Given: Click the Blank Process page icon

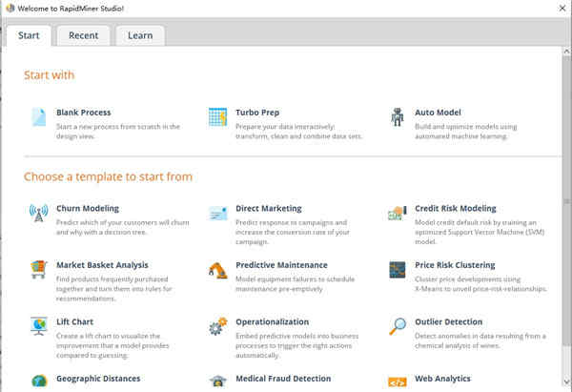Looking at the screenshot, I should coord(38,117).
